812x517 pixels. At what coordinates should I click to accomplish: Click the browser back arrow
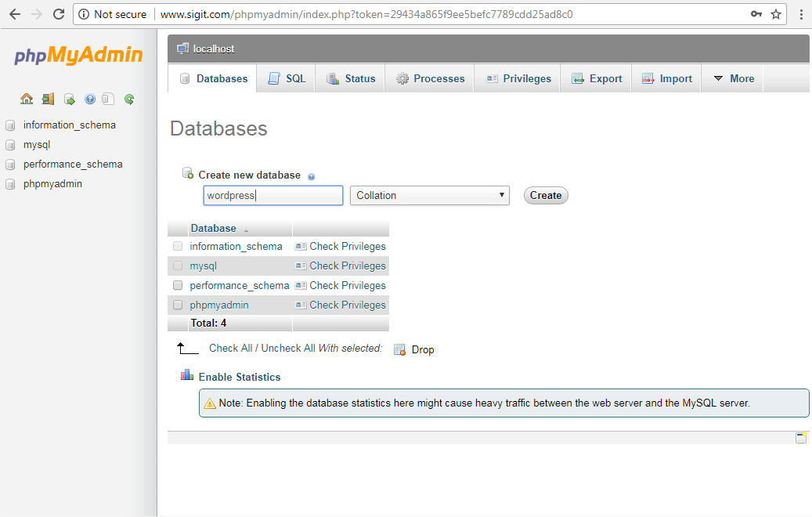pos(15,14)
